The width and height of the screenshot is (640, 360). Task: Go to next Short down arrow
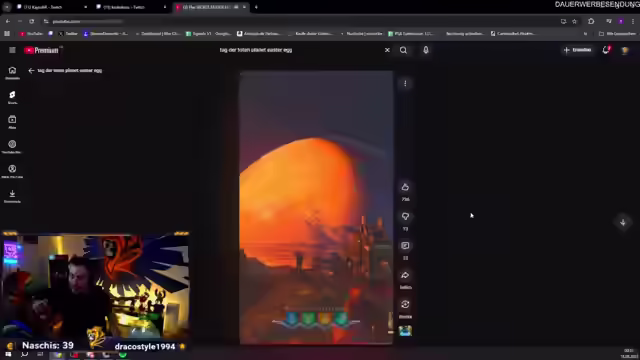click(x=623, y=222)
